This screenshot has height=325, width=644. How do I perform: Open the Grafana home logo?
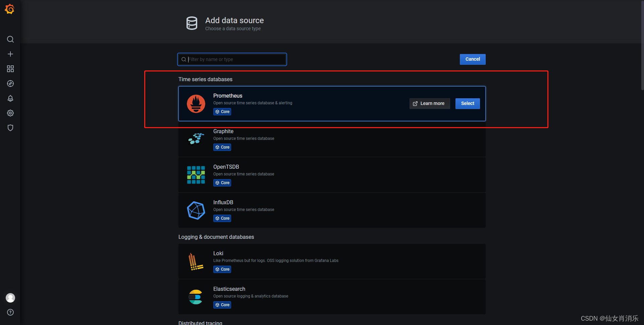tap(10, 9)
